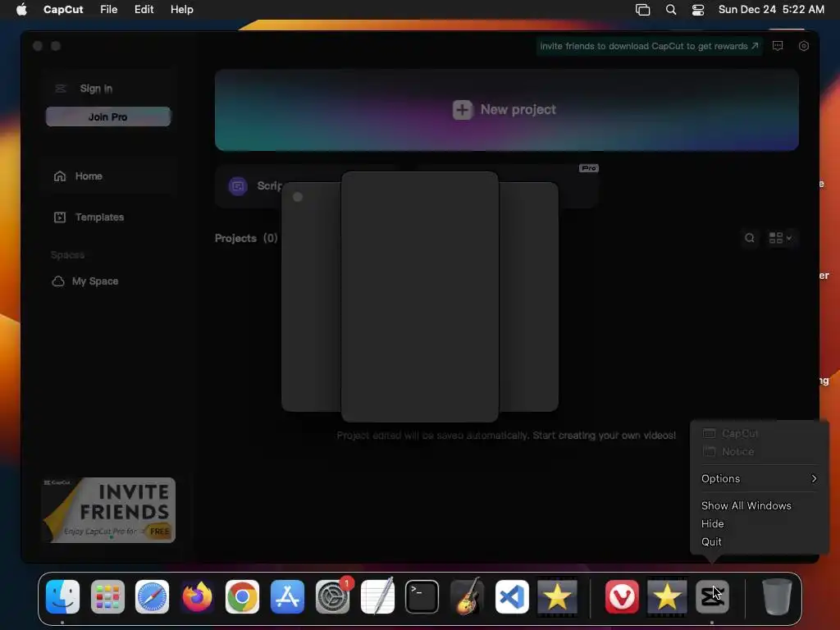This screenshot has height=630, width=840.
Task: Open Spotlight search in the menu bar
Action: (671, 9)
